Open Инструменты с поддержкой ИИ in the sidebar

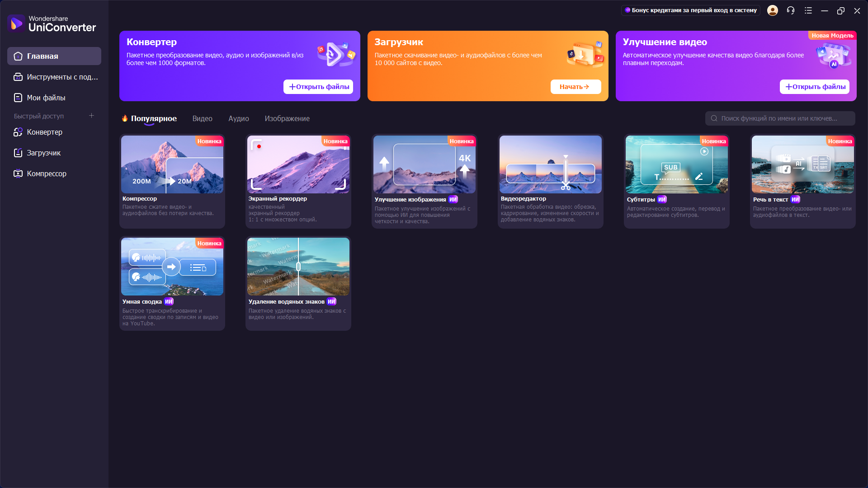(62, 77)
